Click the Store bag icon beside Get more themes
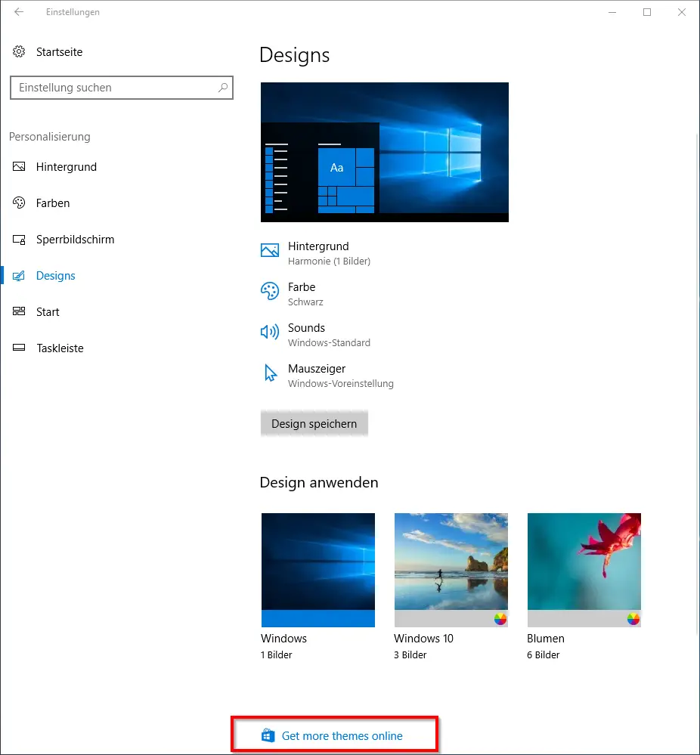This screenshot has height=755, width=700. (x=268, y=735)
